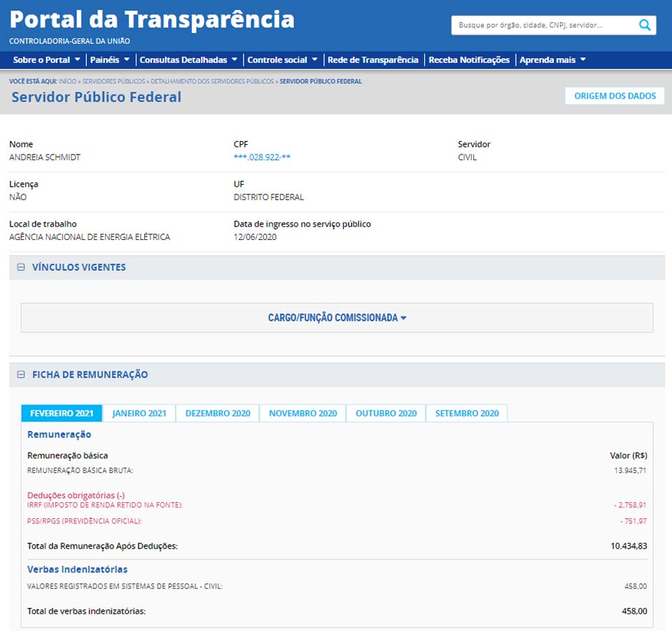
Task: Expand the Controle social menu
Action: tap(282, 60)
